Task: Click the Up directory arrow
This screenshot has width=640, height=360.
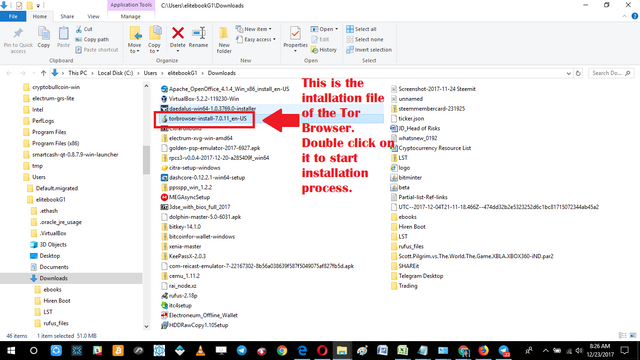Action: tap(43, 73)
